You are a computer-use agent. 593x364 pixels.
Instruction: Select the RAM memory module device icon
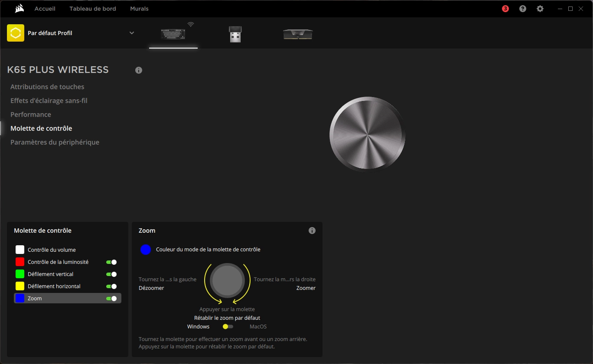tap(298, 34)
